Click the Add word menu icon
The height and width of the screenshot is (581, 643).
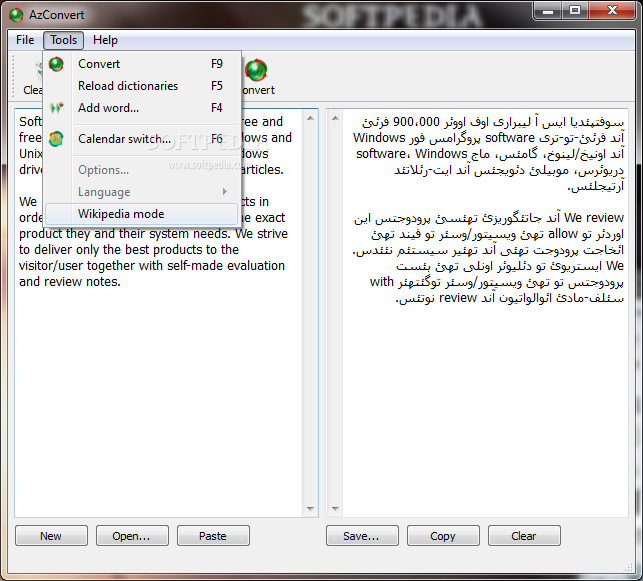click(56, 108)
